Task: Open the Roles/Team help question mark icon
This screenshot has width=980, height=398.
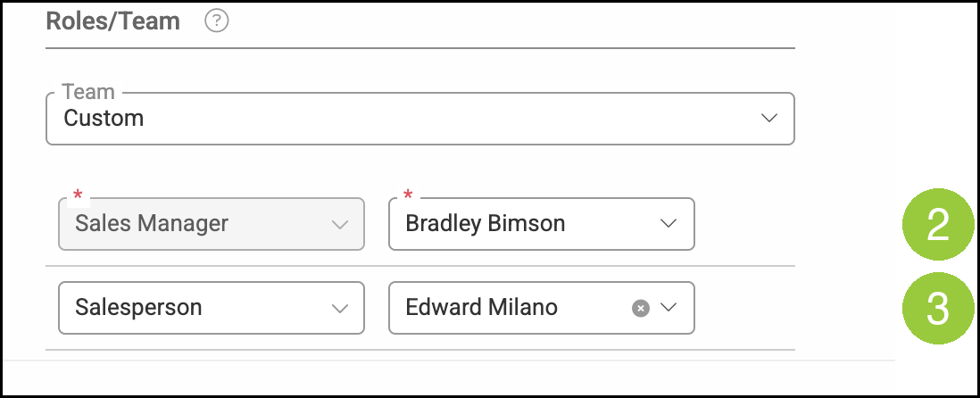Action: pyautogui.click(x=217, y=22)
